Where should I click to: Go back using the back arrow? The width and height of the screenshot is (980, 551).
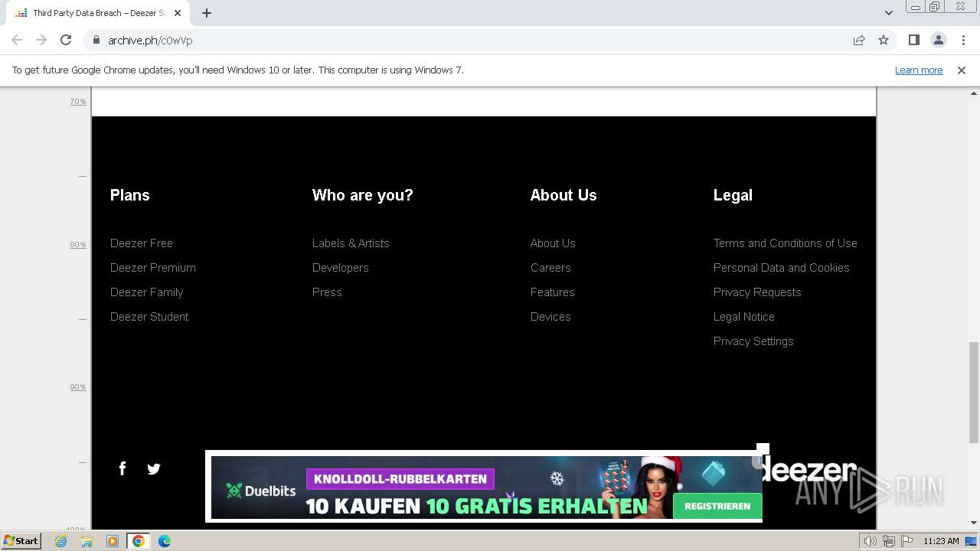[x=17, y=40]
